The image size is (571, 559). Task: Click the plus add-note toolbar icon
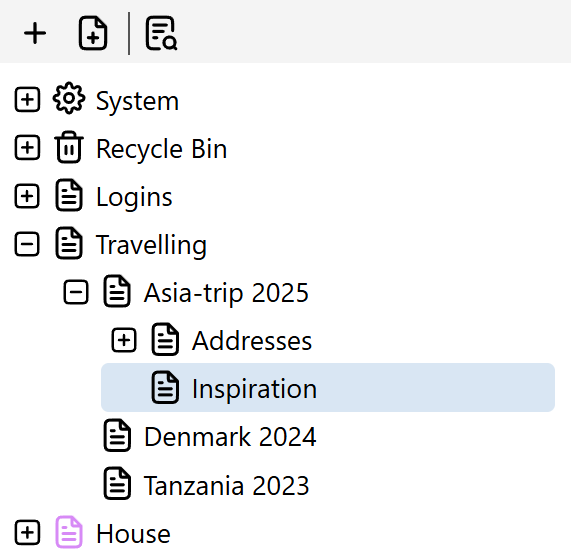coord(35,33)
